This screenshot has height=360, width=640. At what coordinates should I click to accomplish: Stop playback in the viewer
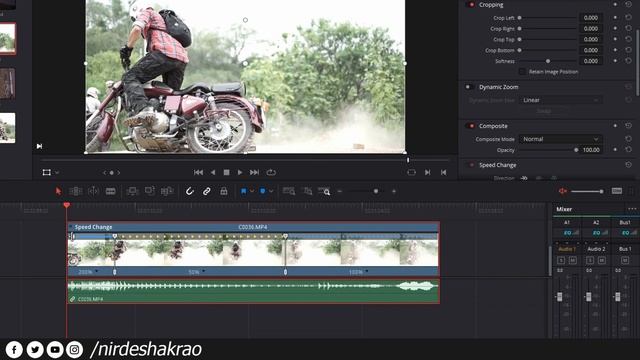[226, 172]
